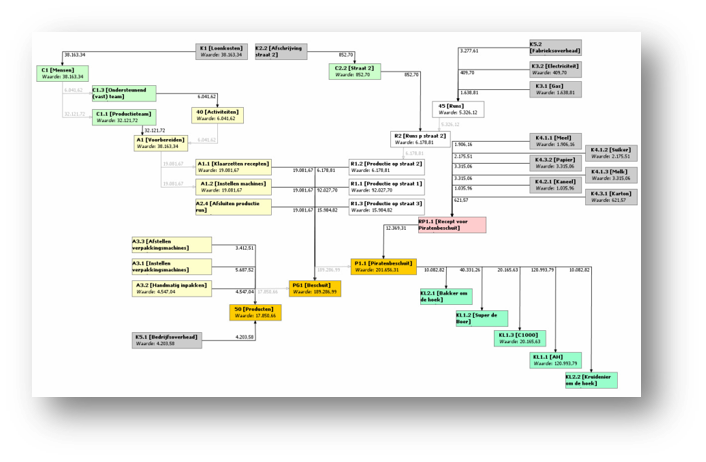The height and width of the screenshot is (462, 706).
Task: Click the 128.993,79 edge value leading to AH
Action: tap(543, 270)
